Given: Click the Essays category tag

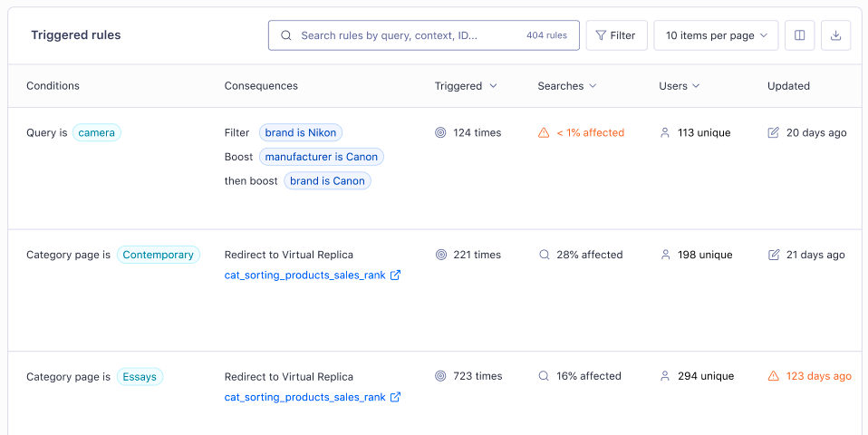Looking at the screenshot, I should click(x=140, y=377).
